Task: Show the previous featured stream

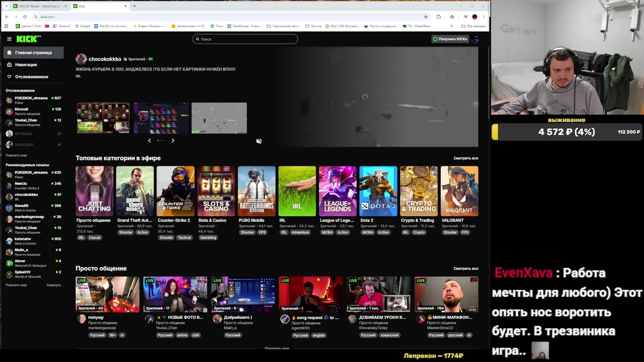Action: [149, 140]
